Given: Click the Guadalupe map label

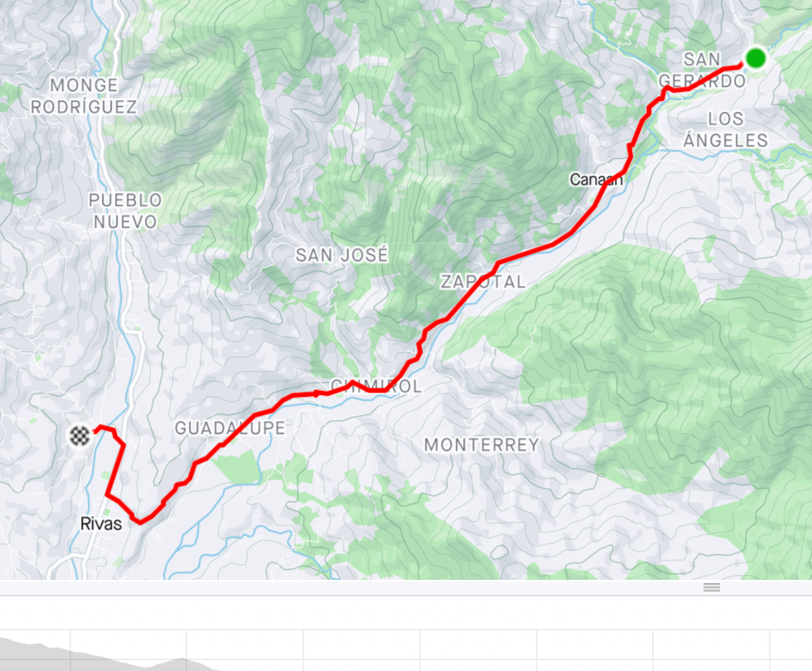Looking at the screenshot, I should coord(230,428).
